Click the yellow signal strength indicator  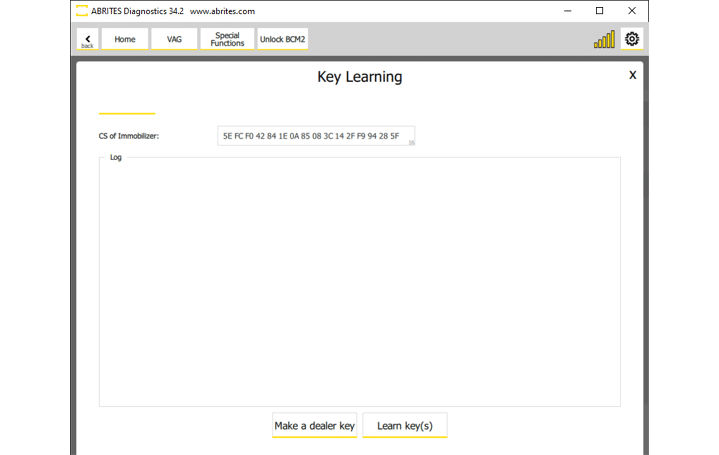[604, 40]
